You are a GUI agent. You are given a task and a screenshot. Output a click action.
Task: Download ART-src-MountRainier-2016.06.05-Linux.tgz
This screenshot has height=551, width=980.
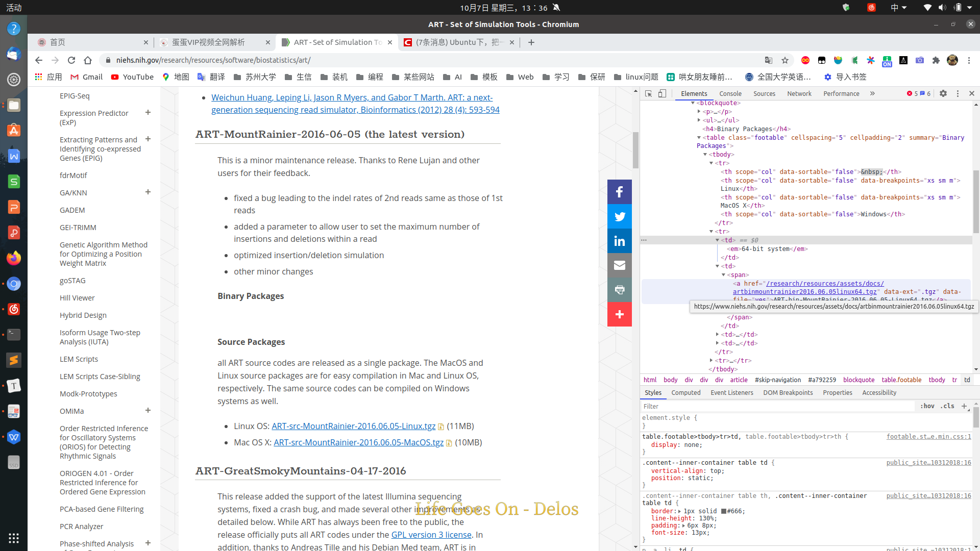[x=353, y=426]
